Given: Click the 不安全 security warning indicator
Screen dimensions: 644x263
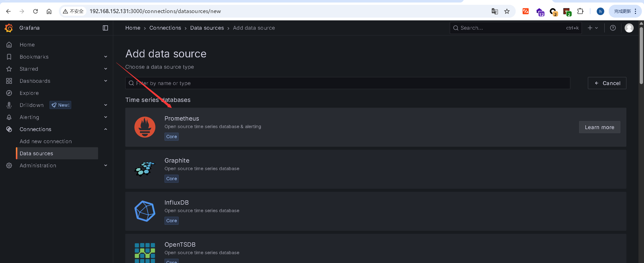Looking at the screenshot, I should coord(73,11).
